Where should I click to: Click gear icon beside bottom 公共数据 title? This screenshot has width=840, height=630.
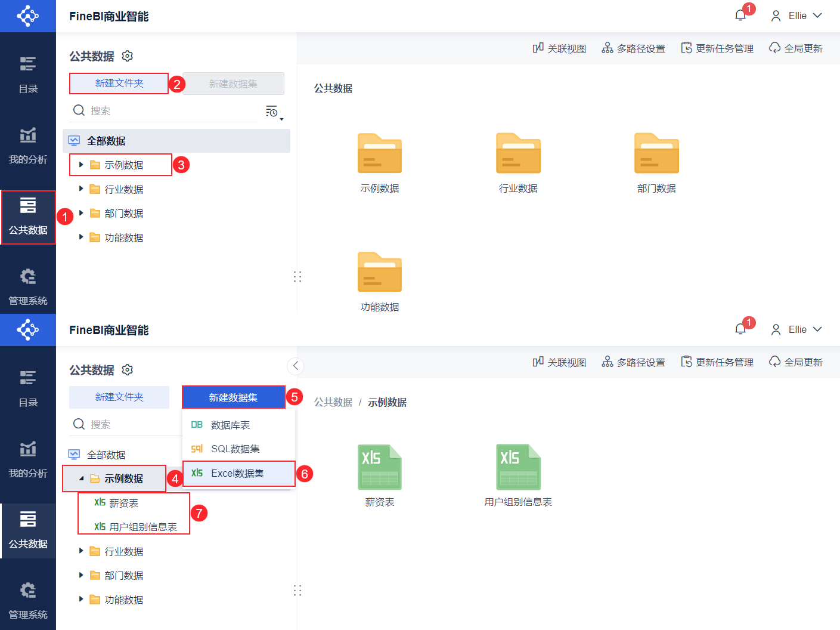point(127,370)
